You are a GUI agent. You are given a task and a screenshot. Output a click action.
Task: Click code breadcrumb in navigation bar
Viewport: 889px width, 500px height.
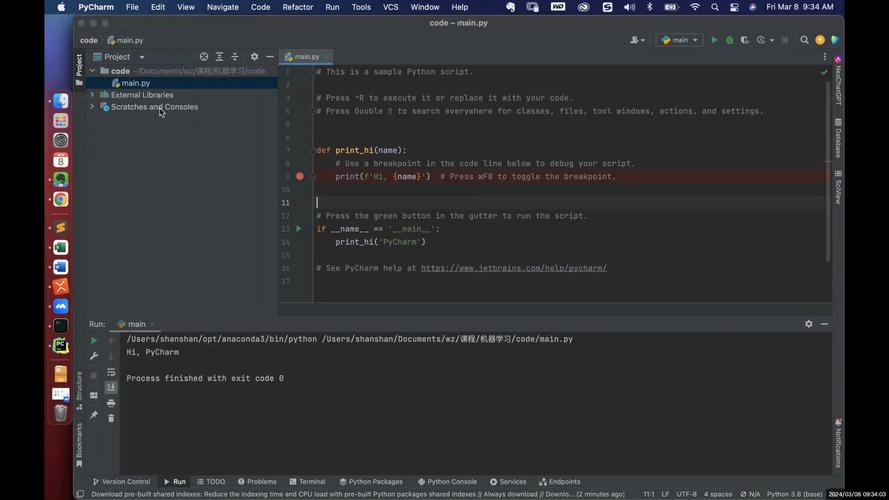coord(88,40)
